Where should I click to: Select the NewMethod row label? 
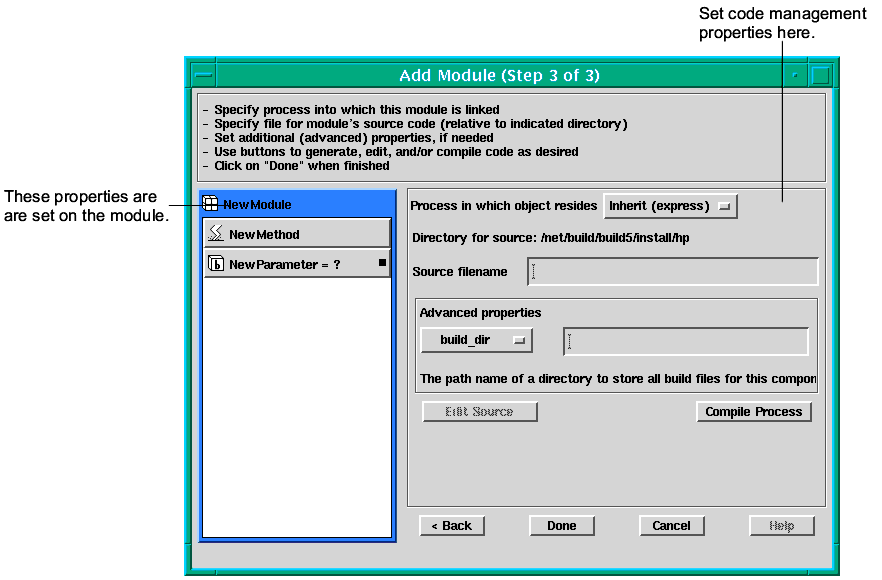(264, 234)
